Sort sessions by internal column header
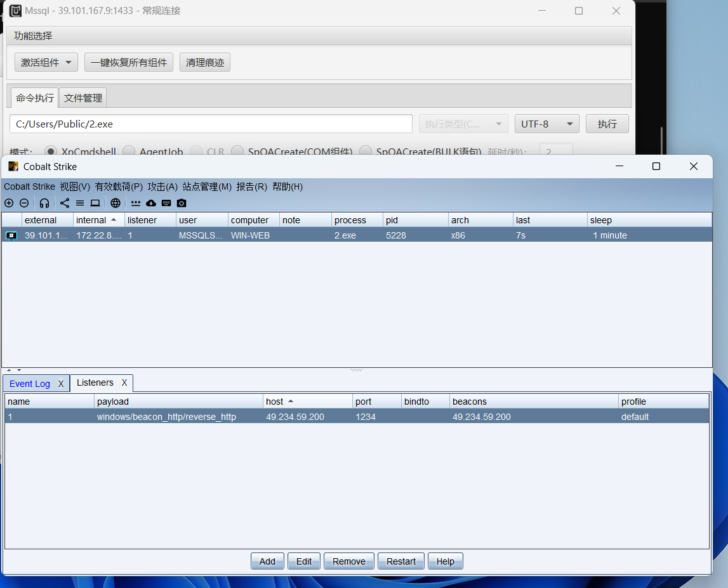 tap(98, 220)
